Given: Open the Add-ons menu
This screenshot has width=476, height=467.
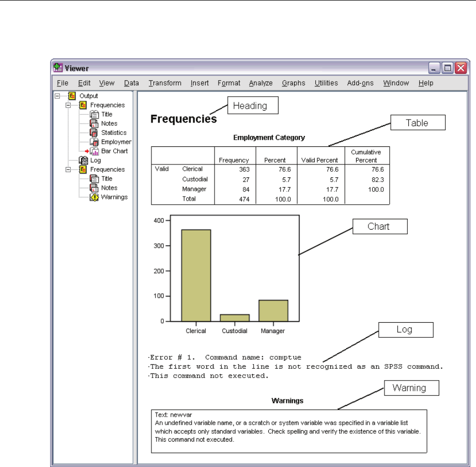Looking at the screenshot, I should pos(360,83).
